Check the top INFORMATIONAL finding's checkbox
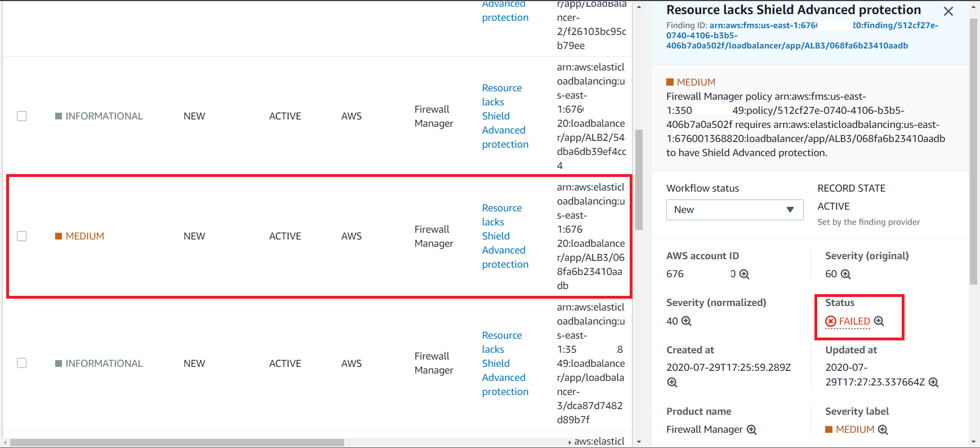Viewport: 980px width, 448px height. (21, 116)
